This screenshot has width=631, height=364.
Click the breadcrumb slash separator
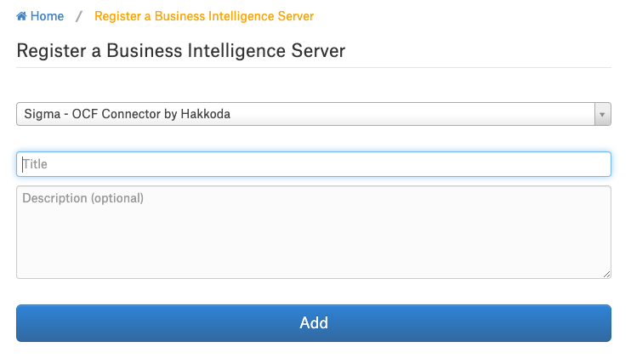(x=79, y=16)
